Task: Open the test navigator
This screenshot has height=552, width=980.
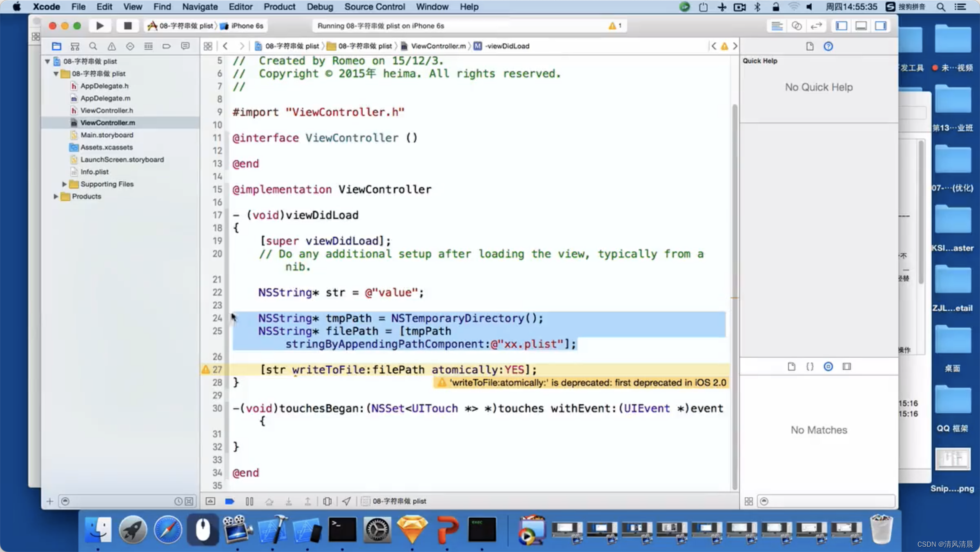Action: [130, 46]
